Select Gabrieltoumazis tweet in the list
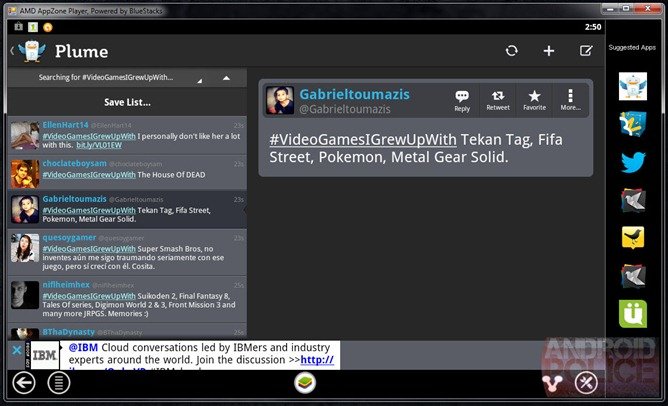668x406 pixels. point(127,210)
